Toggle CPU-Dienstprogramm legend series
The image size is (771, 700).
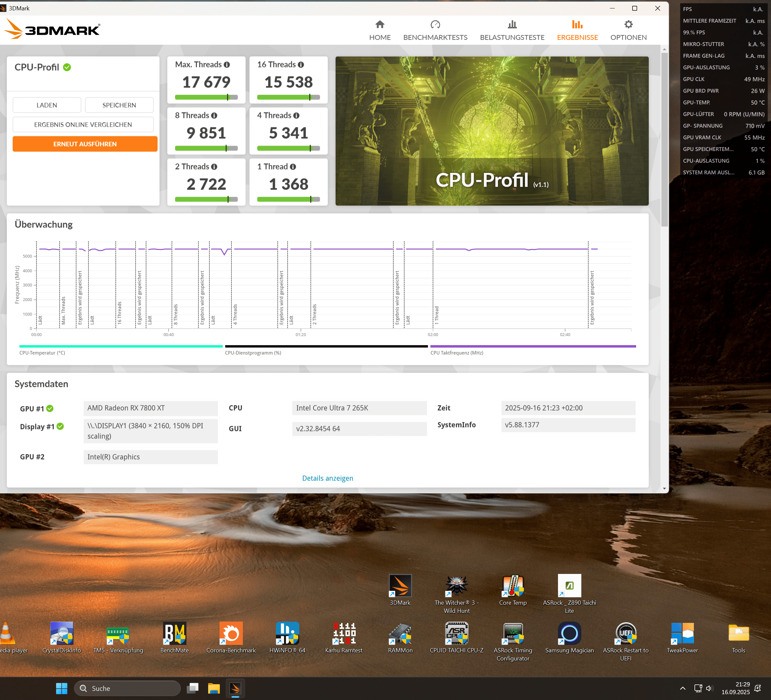pyautogui.click(x=253, y=353)
